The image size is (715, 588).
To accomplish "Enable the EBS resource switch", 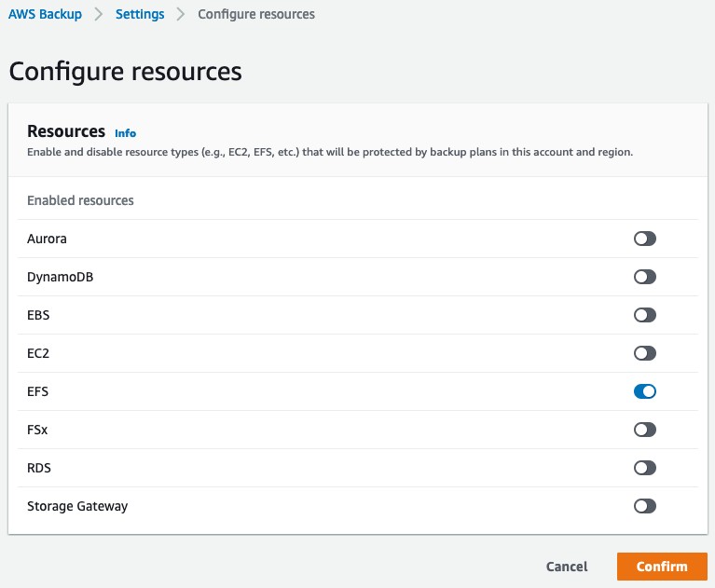I will [644, 315].
